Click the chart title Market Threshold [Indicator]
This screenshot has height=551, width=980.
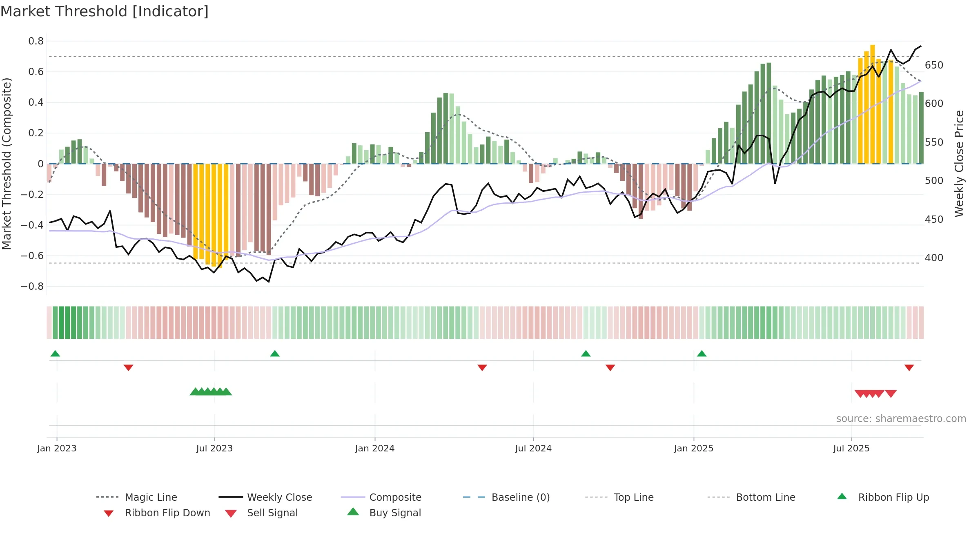pos(105,11)
